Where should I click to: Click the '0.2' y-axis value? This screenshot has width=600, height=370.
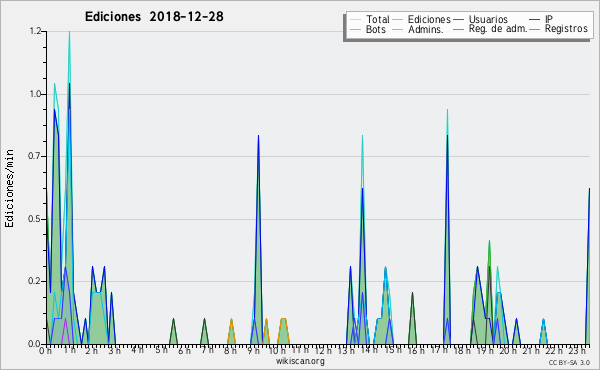pos(35,281)
